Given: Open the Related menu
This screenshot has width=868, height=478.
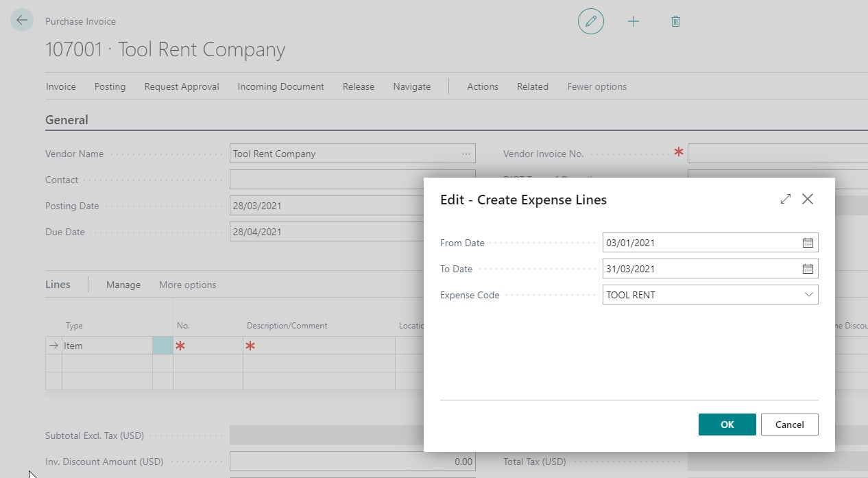Looking at the screenshot, I should pyautogui.click(x=533, y=86).
